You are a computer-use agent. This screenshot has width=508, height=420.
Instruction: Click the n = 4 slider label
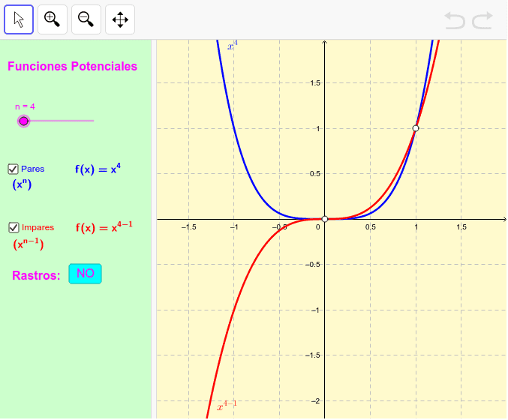tap(25, 106)
